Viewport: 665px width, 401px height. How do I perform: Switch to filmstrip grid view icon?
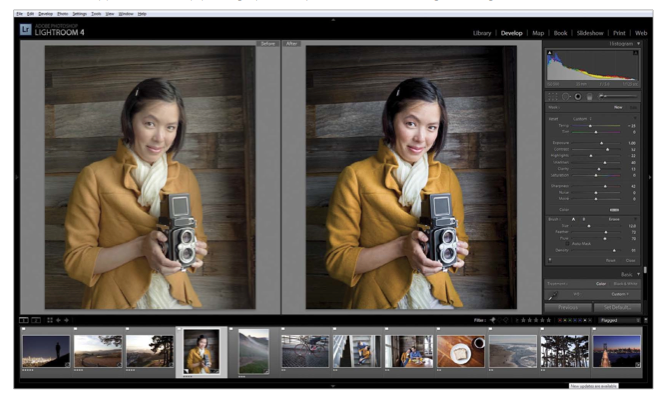[50, 320]
